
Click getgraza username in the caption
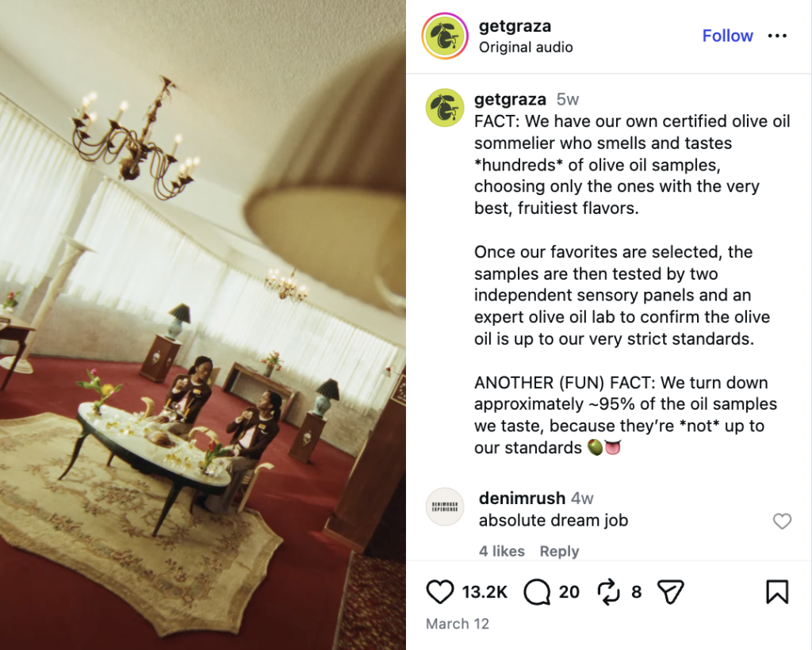tap(510, 99)
